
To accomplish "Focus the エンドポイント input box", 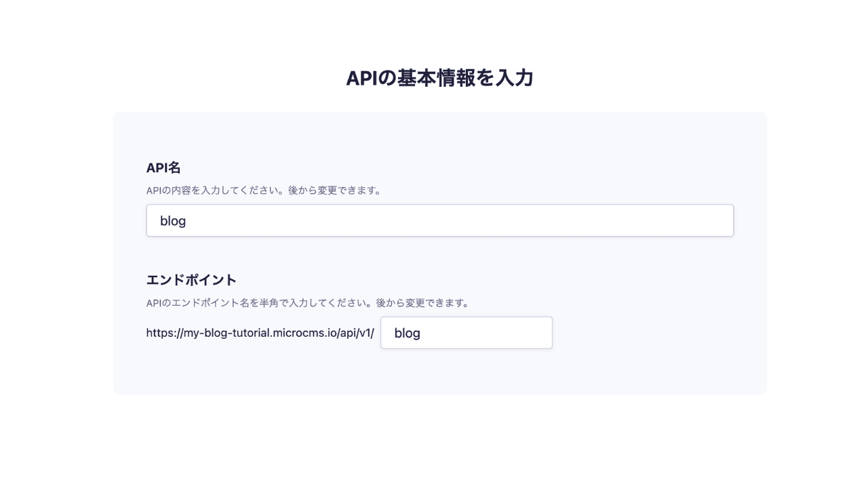I will pos(467,333).
